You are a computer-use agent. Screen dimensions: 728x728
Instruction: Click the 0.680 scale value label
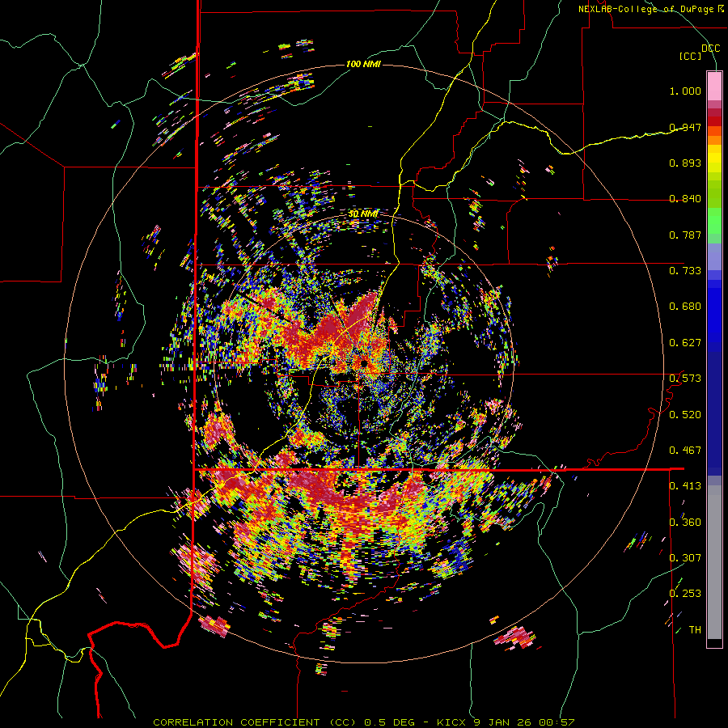tap(685, 307)
